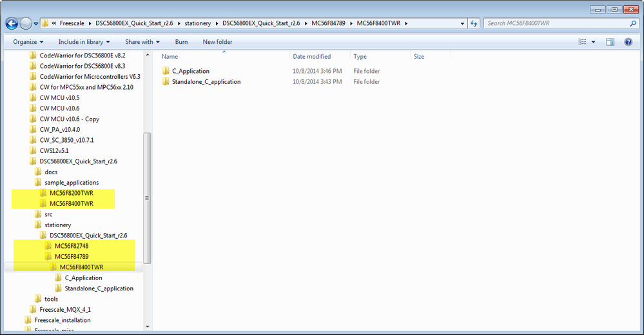Click Freescale in address breadcrumb
This screenshot has height=335, width=644.
click(x=72, y=23)
